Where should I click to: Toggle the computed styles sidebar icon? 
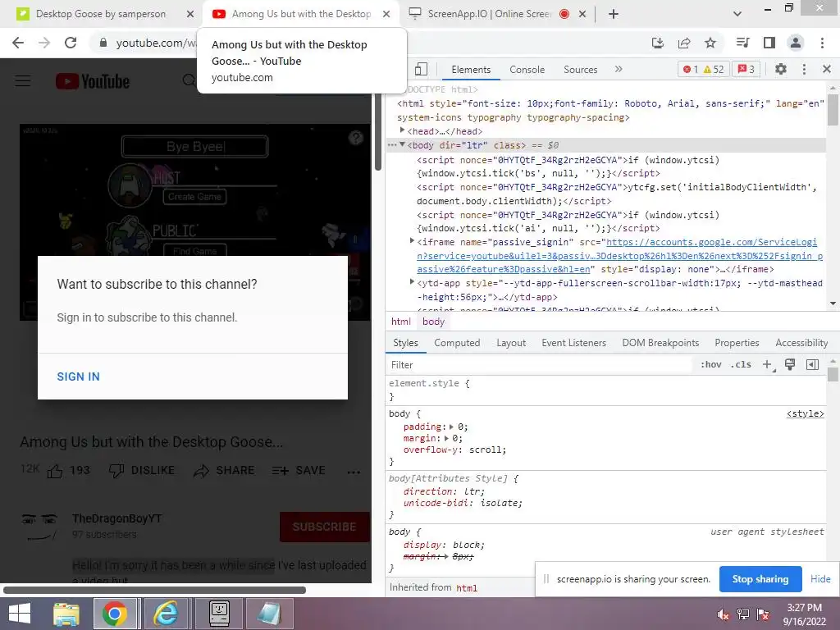tap(813, 365)
